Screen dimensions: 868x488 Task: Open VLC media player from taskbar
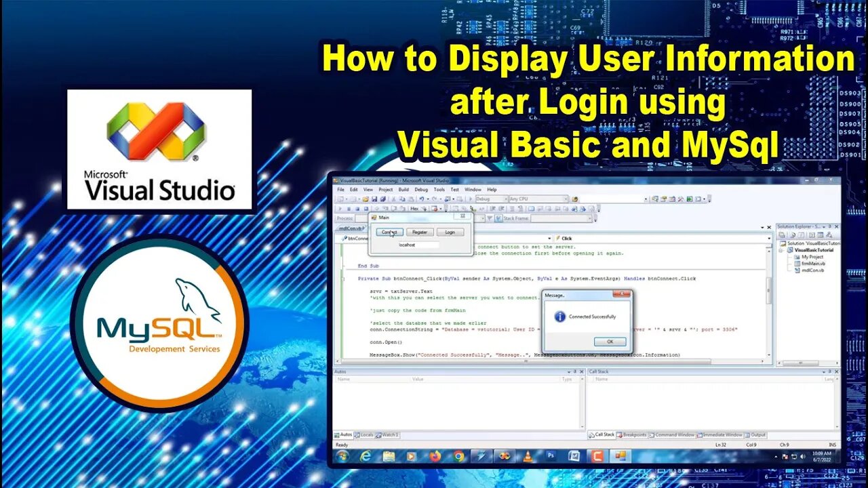tap(528, 456)
